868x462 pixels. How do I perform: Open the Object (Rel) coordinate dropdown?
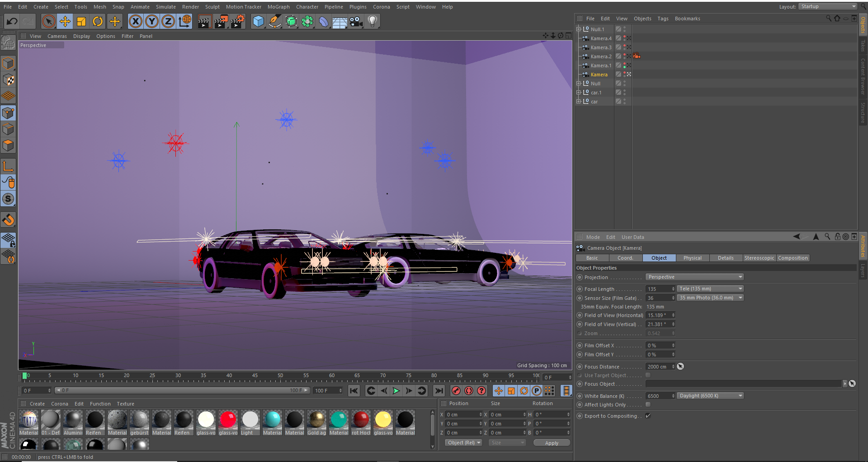(464, 443)
